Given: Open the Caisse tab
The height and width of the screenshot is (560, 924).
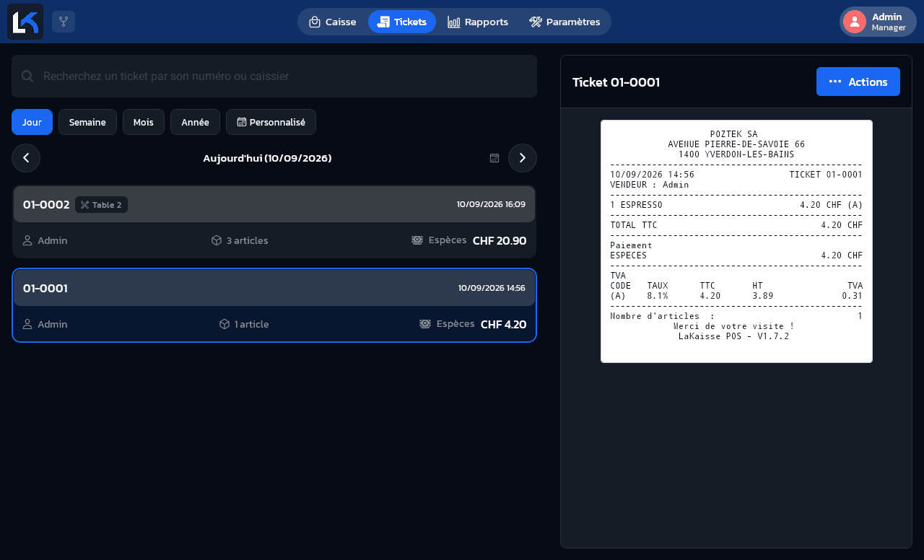Looking at the screenshot, I should coord(333,22).
